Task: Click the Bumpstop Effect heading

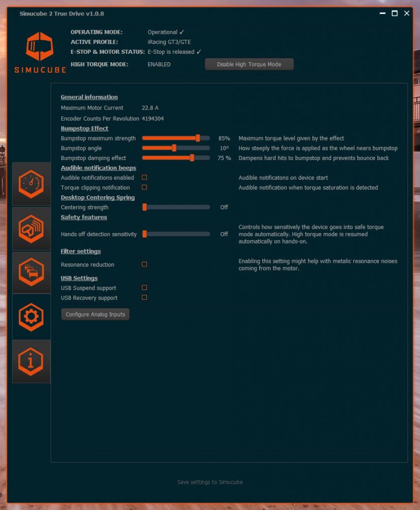Action: point(85,128)
